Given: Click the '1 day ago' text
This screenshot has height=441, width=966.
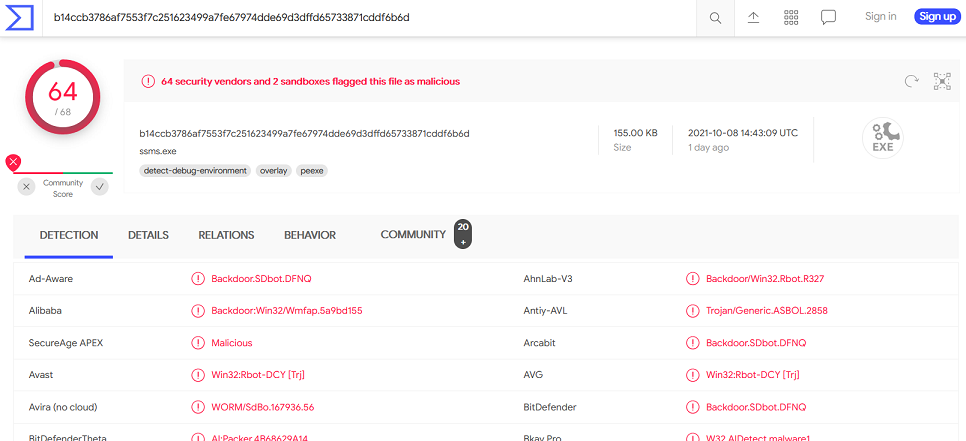Looking at the screenshot, I should pos(708,148).
